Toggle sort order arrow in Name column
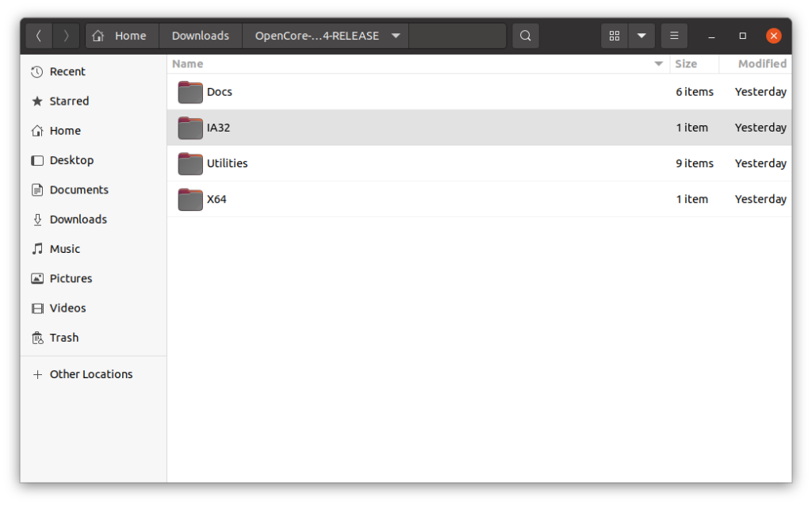This screenshot has height=505, width=812. pyautogui.click(x=659, y=63)
